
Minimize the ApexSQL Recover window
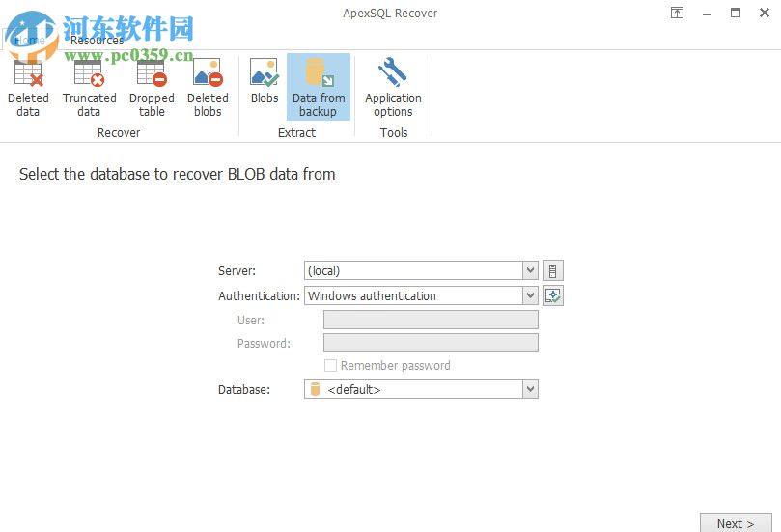coord(707,13)
